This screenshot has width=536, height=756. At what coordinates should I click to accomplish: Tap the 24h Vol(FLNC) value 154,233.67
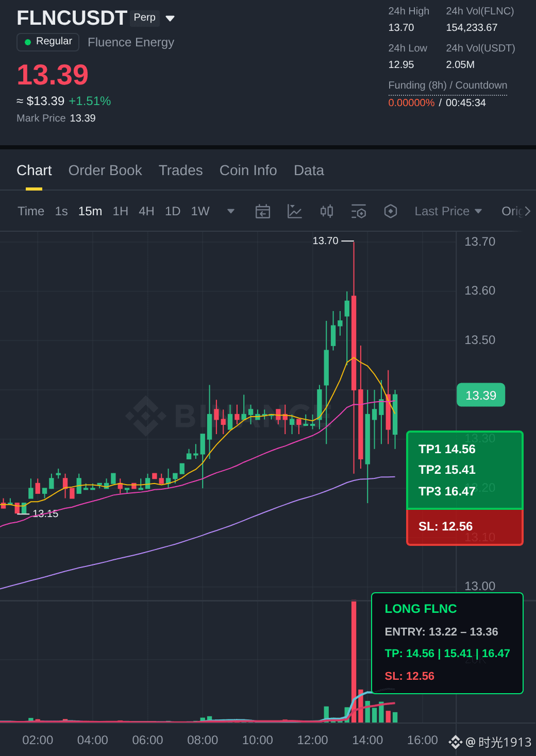(472, 28)
